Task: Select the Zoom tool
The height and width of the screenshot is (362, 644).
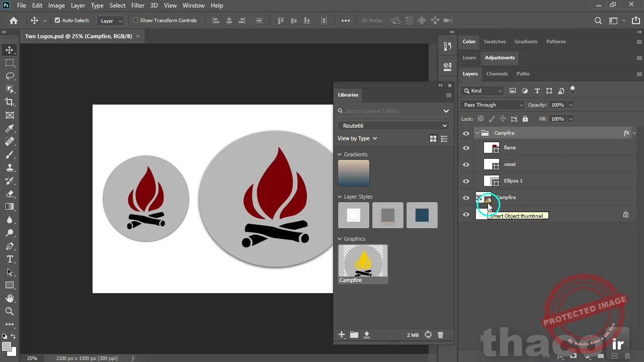Action: coord(10,311)
